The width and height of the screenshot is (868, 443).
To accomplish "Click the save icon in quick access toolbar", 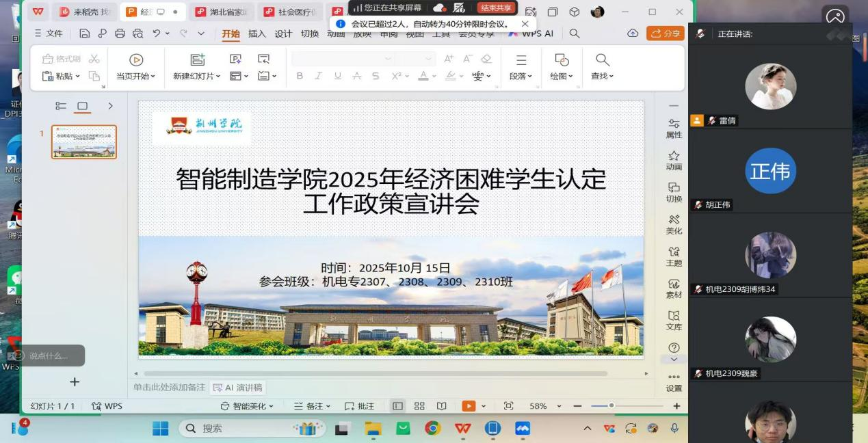I will tap(85, 33).
